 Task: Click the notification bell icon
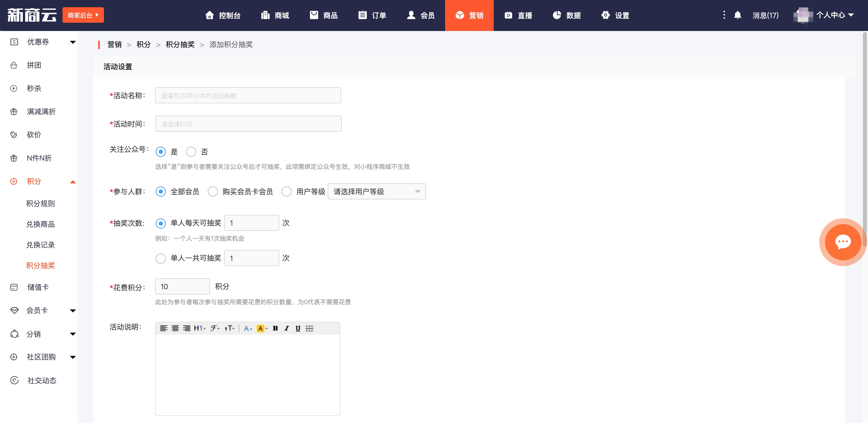pyautogui.click(x=738, y=15)
